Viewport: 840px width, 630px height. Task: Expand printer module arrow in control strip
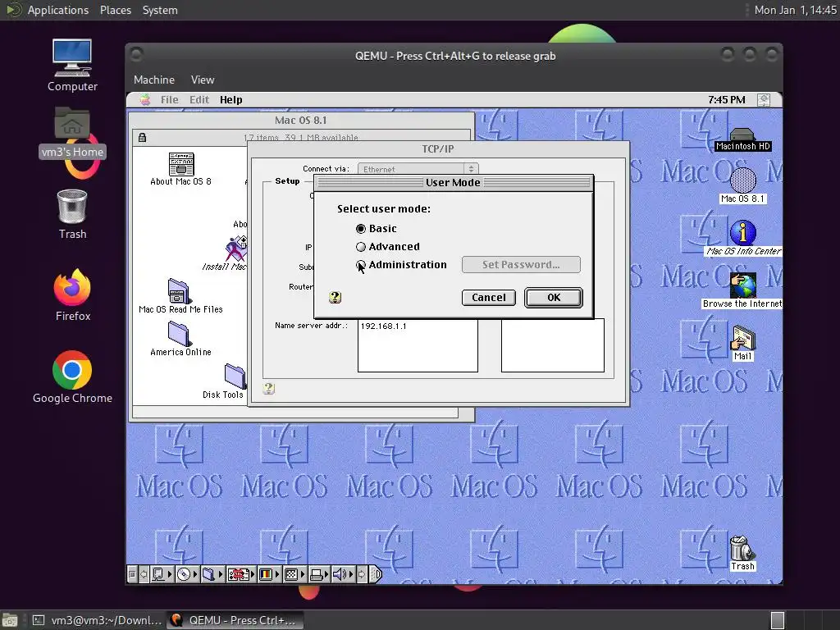tap(326, 575)
